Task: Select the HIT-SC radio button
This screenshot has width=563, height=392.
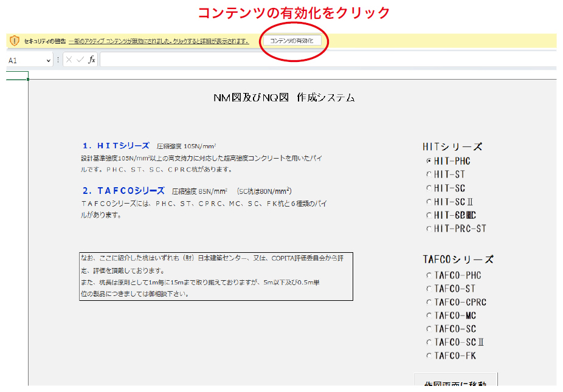Action: pos(429,188)
